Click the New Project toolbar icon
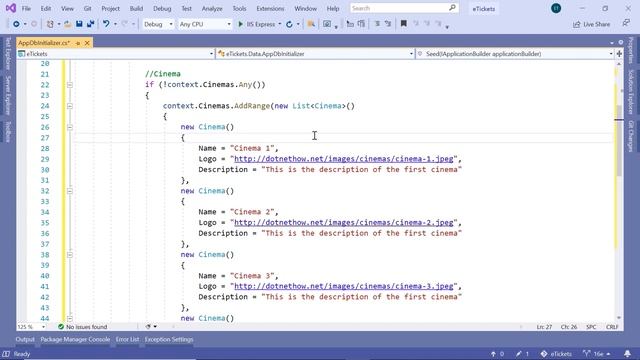This screenshot has width=640, height=360. coord(50,24)
